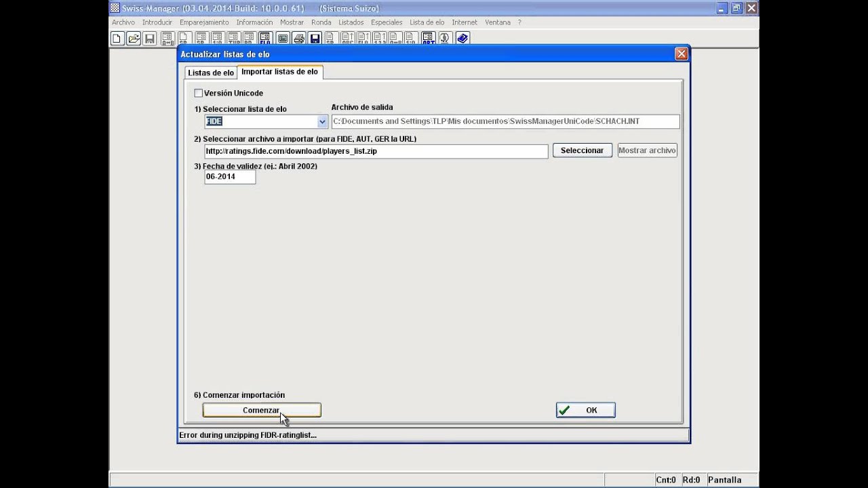The height and width of the screenshot is (488, 868).
Task: Click the RD round toolbar icon
Action: point(249,39)
